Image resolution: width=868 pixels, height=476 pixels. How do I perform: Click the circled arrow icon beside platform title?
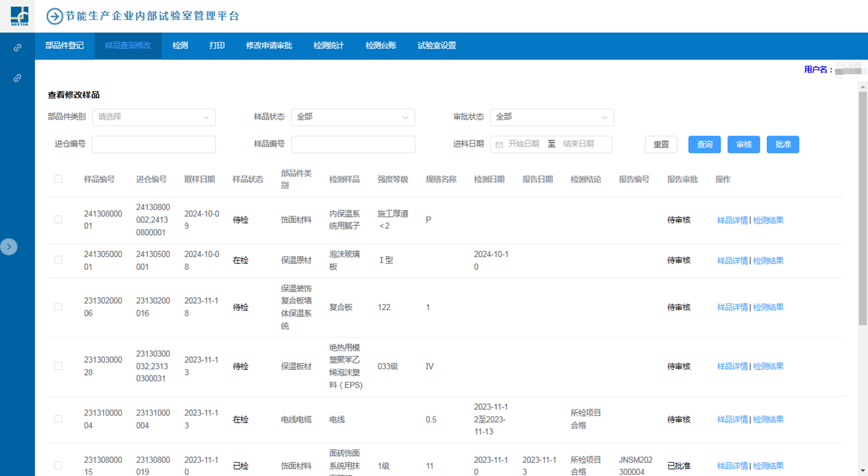click(55, 16)
